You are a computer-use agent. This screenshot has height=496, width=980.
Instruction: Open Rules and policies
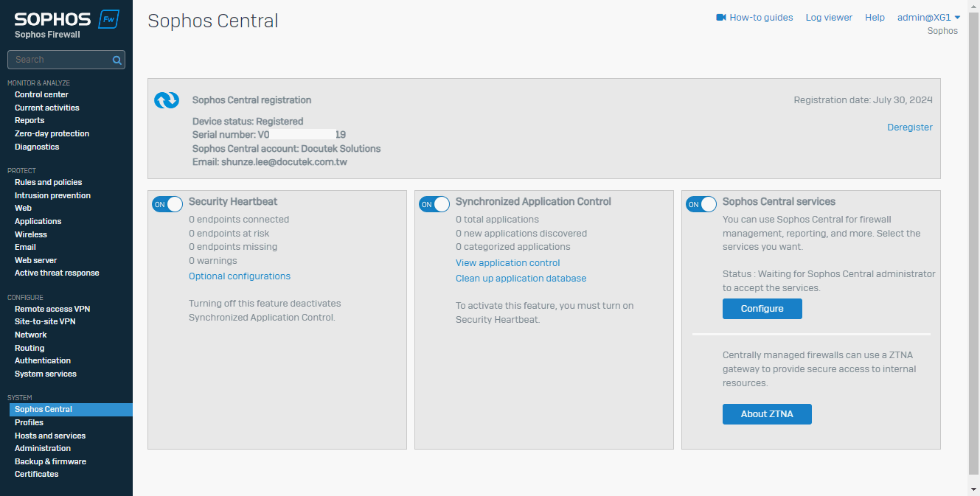pyautogui.click(x=48, y=182)
